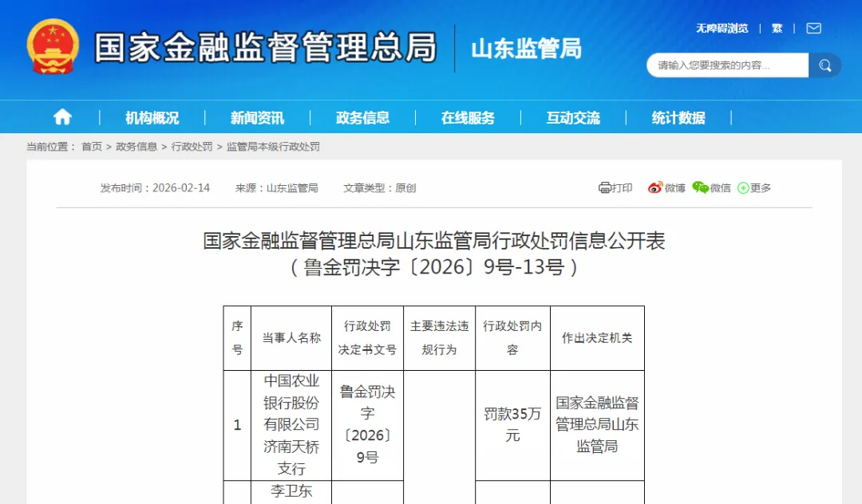Screen dimensions: 862x504
Task: Click 微信 share label
Action: (x=720, y=187)
